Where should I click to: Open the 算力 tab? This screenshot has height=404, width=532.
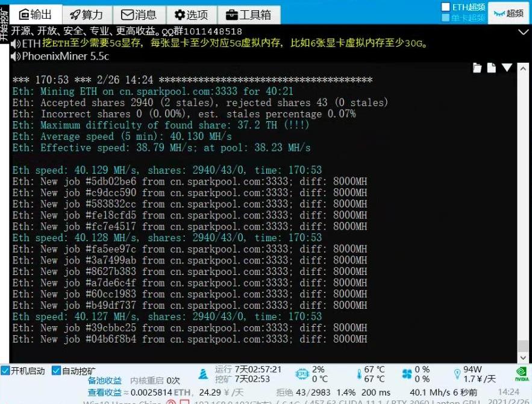point(87,14)
